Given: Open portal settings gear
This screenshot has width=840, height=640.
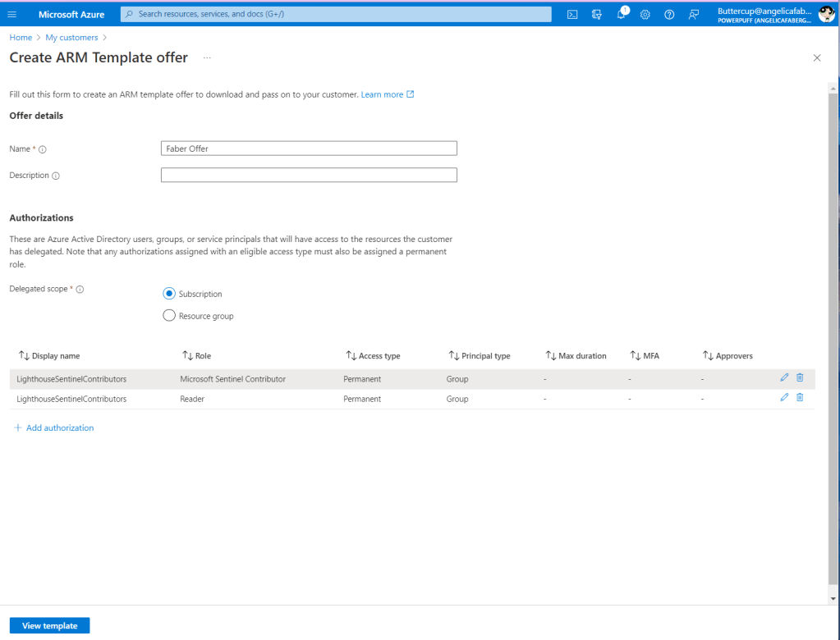Looking at the screenshot, I should pyautogui.click(x=645, y=14).
